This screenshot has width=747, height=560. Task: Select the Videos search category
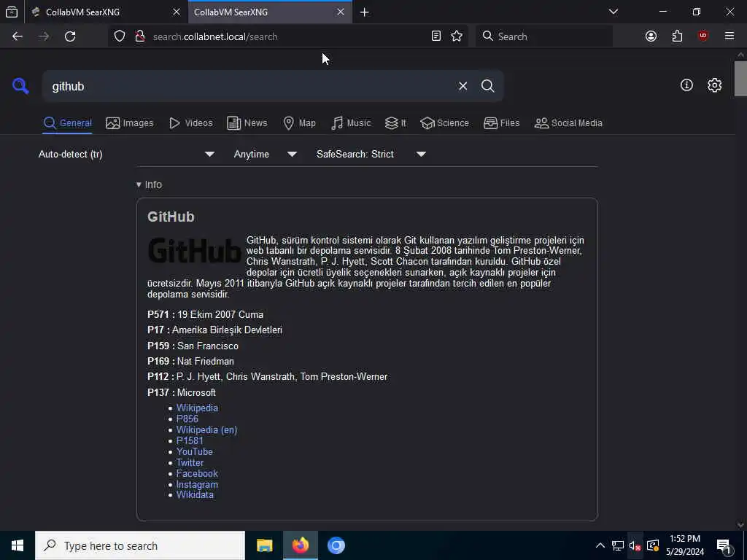click(x=190, y=123)
